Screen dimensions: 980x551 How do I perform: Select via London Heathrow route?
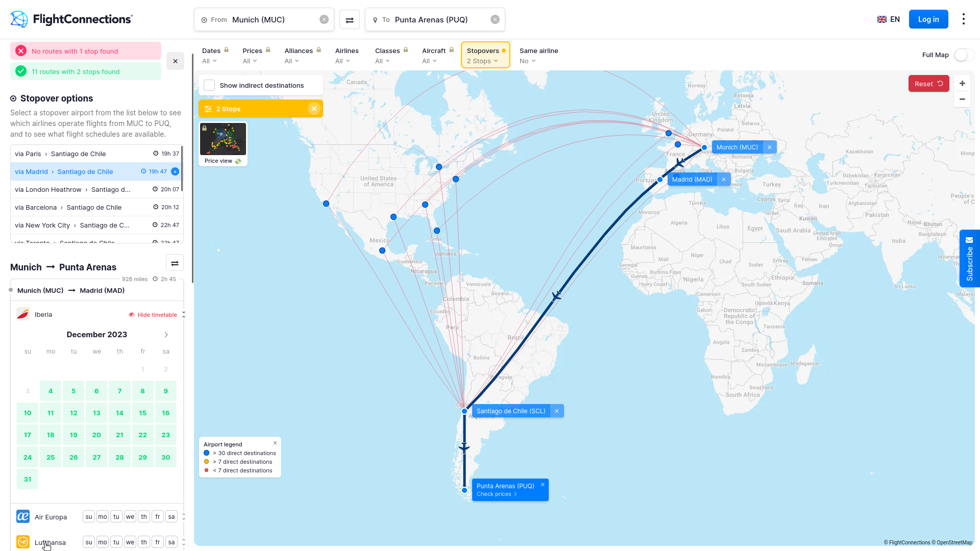tap(97, 189)
